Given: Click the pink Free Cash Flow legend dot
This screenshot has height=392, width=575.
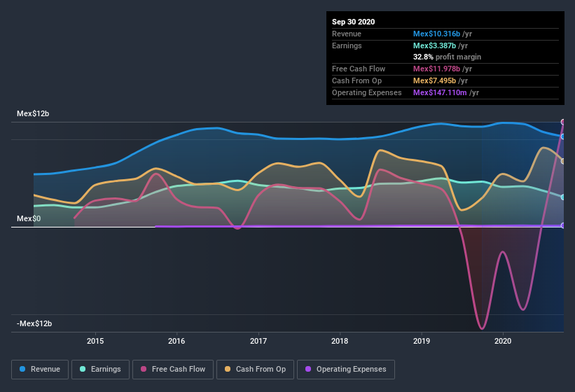Looking at the screenshot, I should [x=144, y=369].
